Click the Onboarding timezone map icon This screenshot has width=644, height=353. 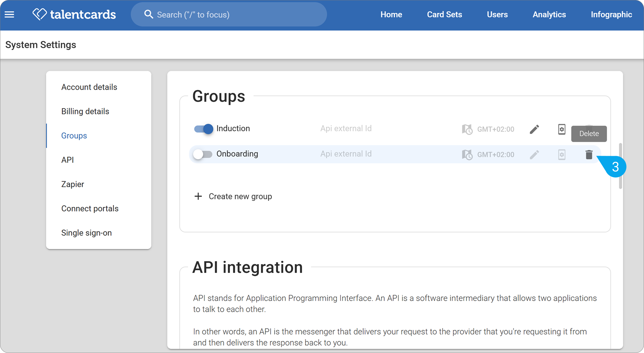pyautogui.click(x=467, y=154)
